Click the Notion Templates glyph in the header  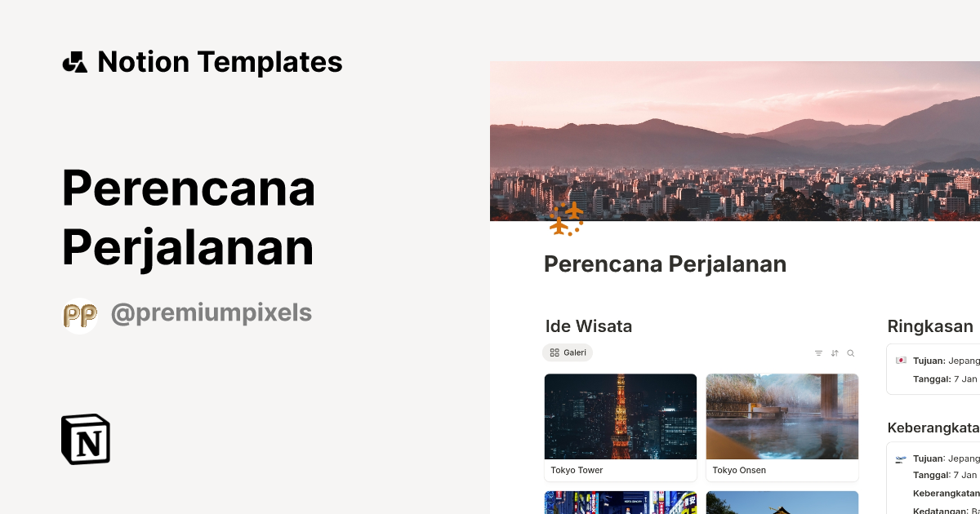pyautogui.click(x=74, y=61)
